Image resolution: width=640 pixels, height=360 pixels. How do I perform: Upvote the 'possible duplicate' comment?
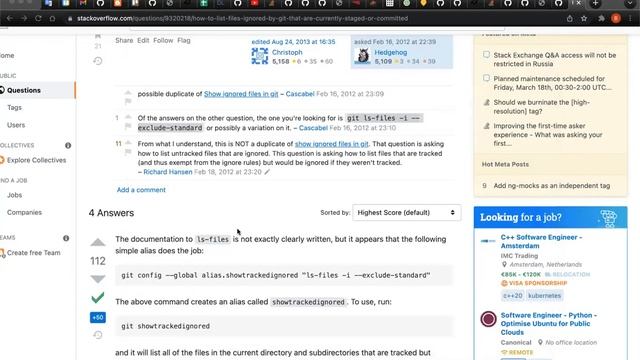128,93
